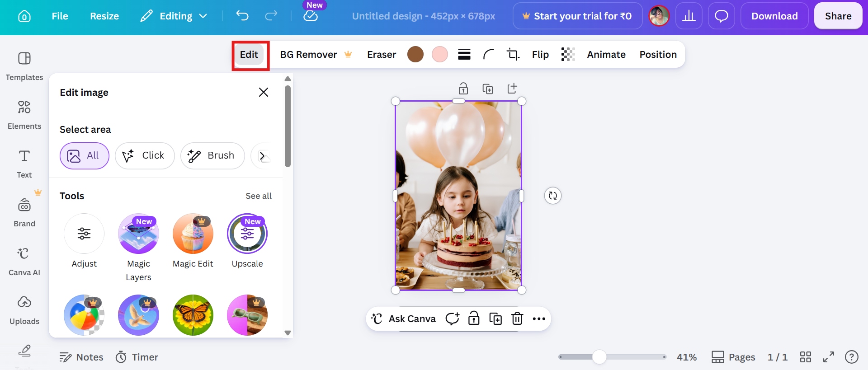868x370 pixels.
Task: Pick the light pink color swatch
Action: tap(440, 55)
